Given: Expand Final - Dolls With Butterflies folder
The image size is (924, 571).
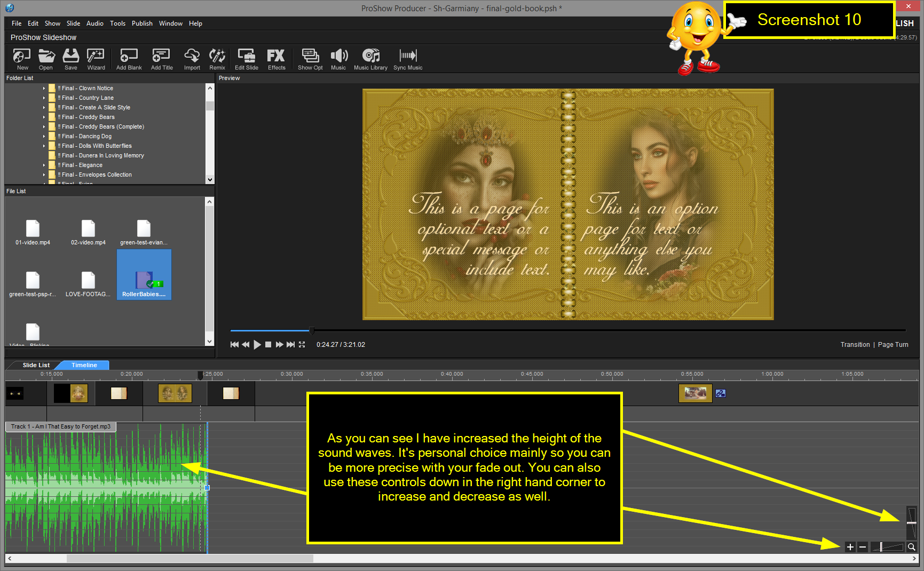Looking at the screenshot, I should (44, 146).
